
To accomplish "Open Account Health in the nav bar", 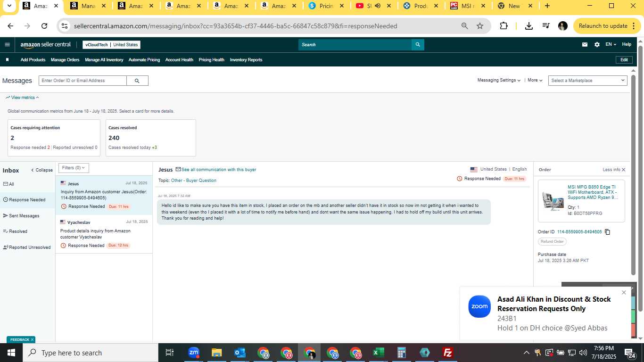I will coord(179,60).
